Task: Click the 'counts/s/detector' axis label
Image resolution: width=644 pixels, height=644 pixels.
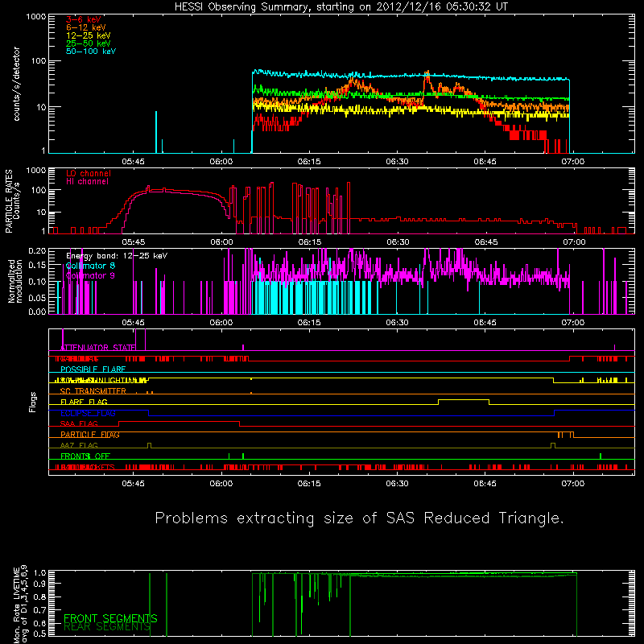Action: pos(16,84)
